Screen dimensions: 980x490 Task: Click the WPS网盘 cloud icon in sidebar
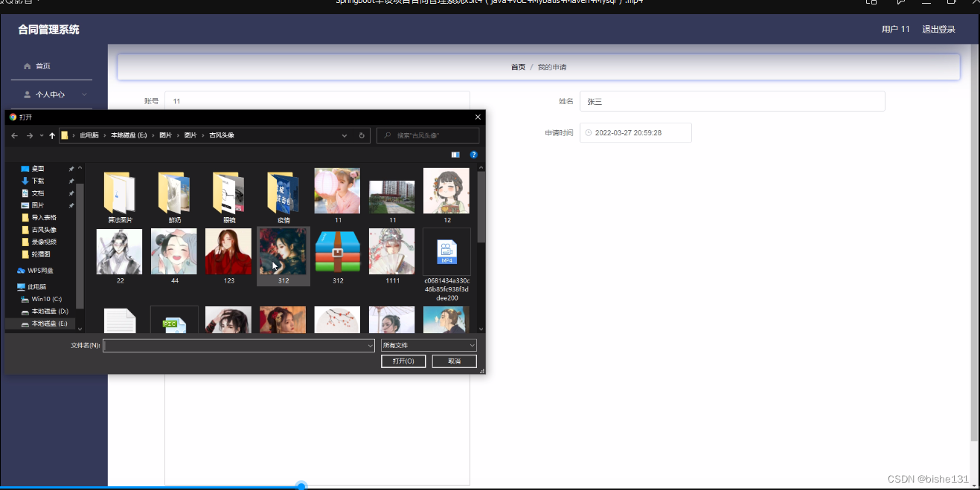pyautogui.click(x=21, y=270)
